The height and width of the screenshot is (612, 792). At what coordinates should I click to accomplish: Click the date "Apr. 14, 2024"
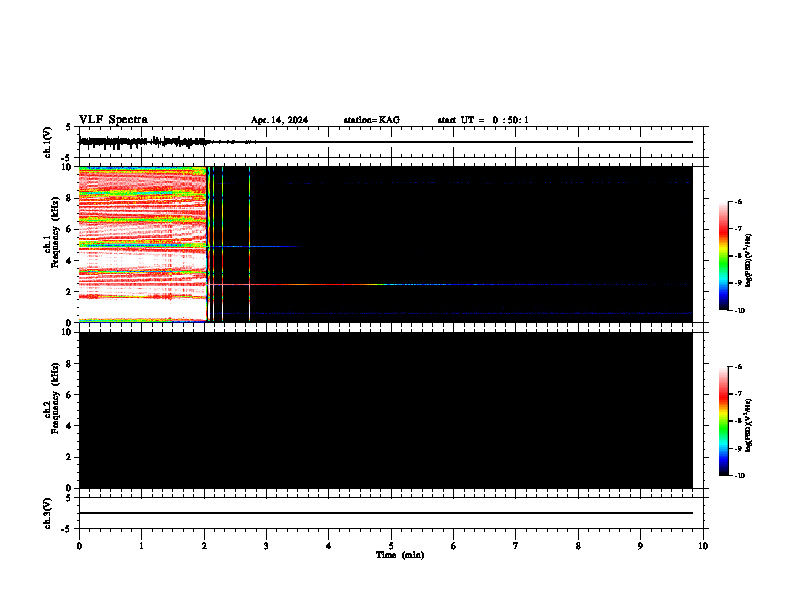(x=279, y=120)
